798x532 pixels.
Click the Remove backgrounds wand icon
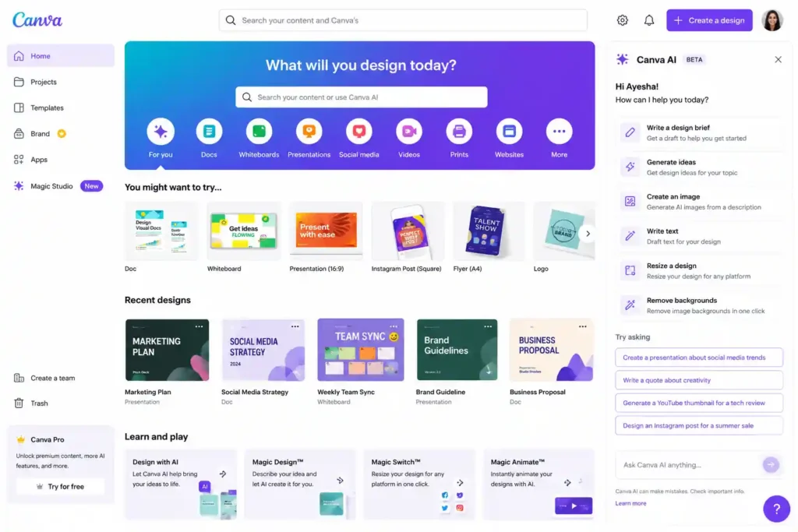(x=630, y=305)
